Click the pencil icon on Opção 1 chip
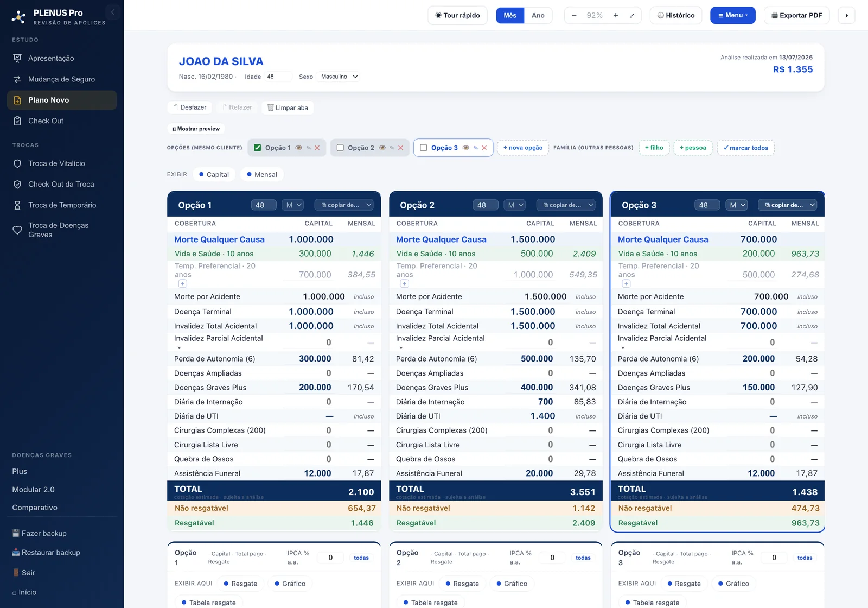 pos(309,148)
